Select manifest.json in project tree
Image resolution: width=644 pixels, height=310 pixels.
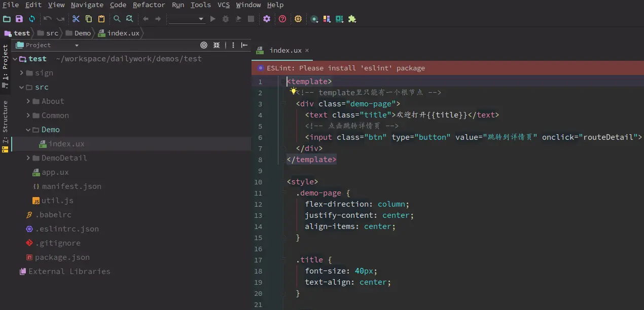tap(66, 186)
